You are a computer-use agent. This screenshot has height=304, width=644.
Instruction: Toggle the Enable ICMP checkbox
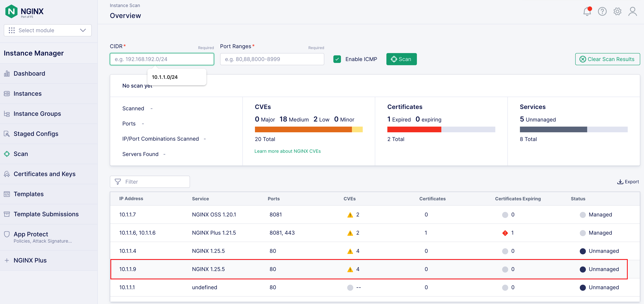[337, 59]
